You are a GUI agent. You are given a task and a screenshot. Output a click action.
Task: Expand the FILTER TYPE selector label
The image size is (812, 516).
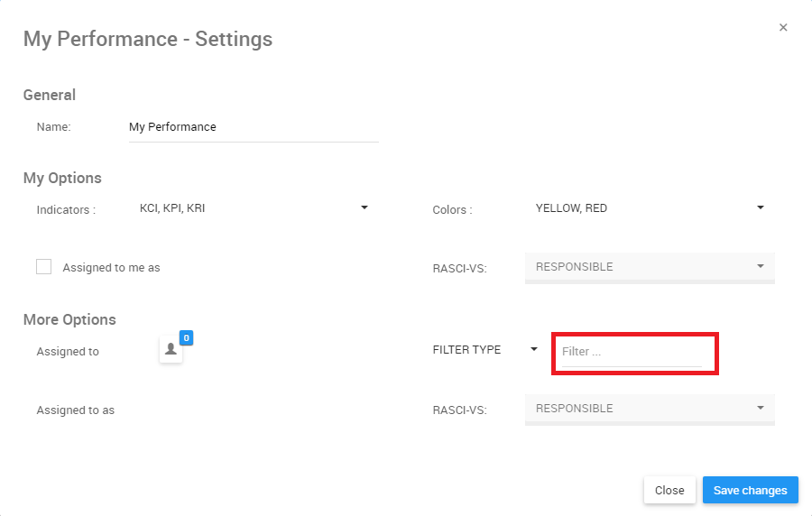[466, 350]
